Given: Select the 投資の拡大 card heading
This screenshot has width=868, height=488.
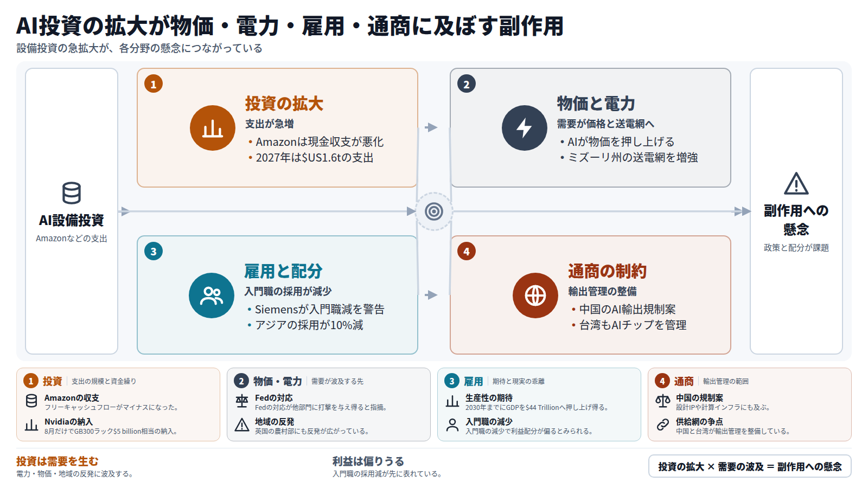Looking at the screenshot, I should click(284, 104).
